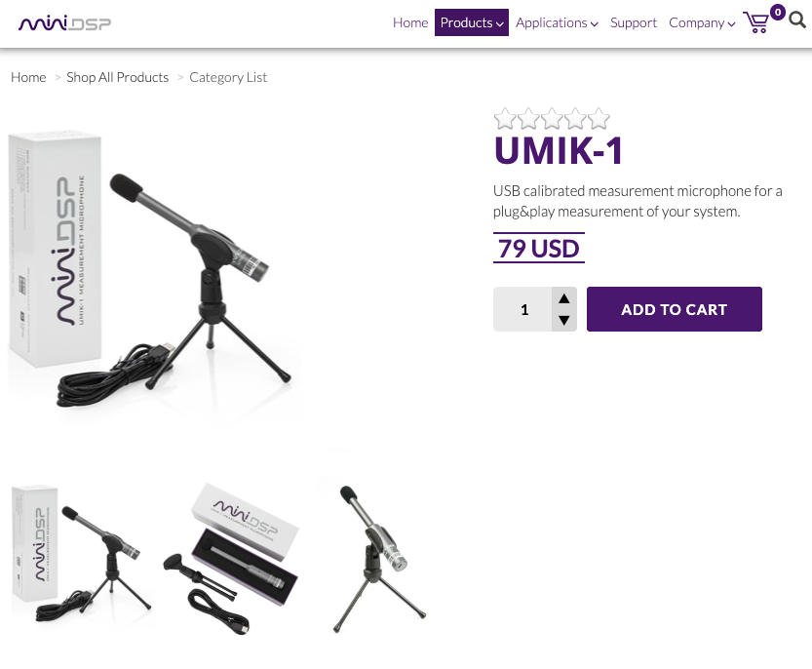Expand the Company dropdown menu

[x=702, y=22]
